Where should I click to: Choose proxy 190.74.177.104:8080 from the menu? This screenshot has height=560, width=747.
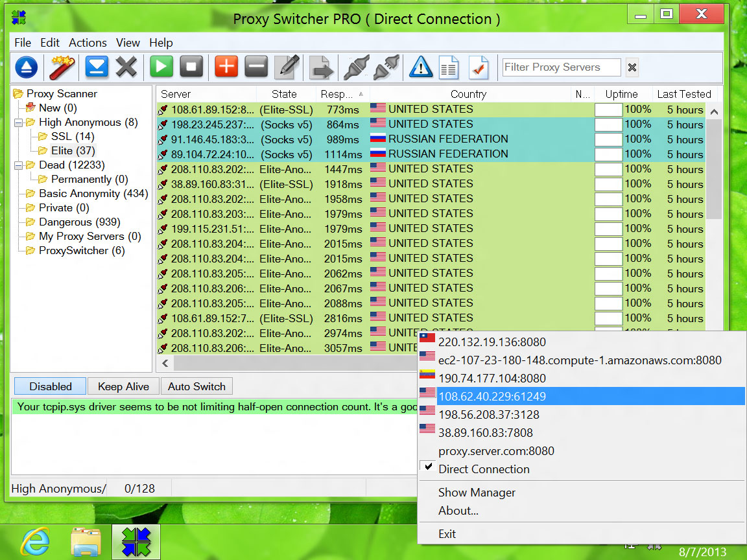coord(582,378)
